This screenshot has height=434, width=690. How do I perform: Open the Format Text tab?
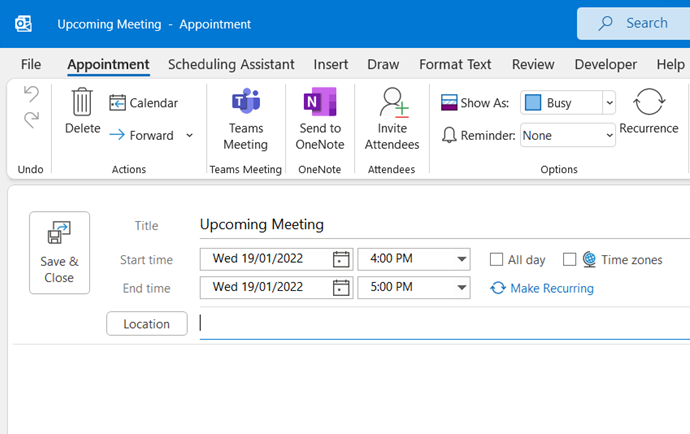tap(455, 64)
